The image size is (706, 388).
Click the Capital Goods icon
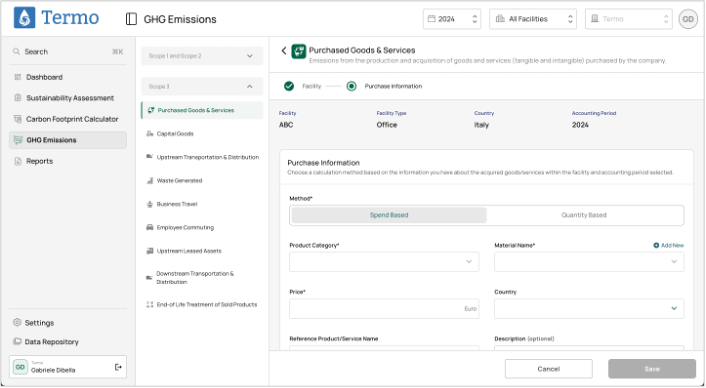[150, 134]
